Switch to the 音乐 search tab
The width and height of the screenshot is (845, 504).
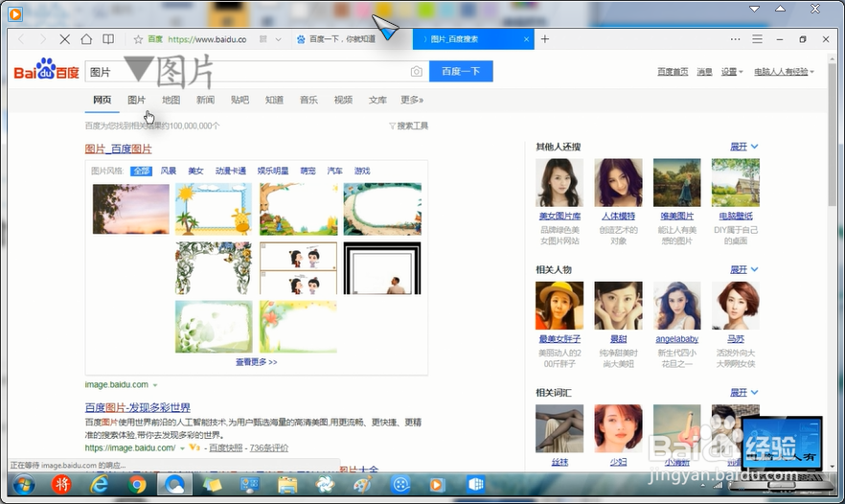(x=308, y=100)
